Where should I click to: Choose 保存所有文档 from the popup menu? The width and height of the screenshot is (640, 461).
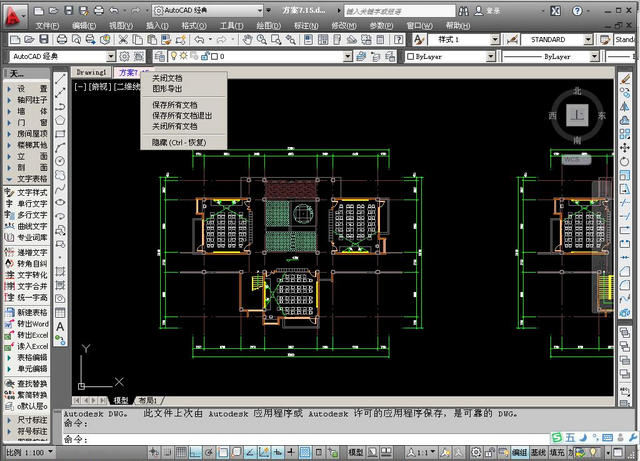[x=174, y=104]
